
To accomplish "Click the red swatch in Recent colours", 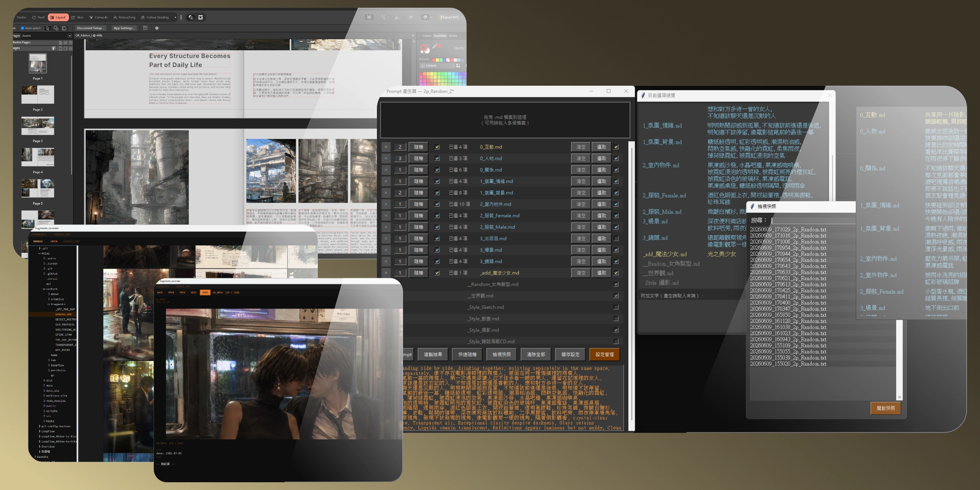I will (x=434, y=60).
